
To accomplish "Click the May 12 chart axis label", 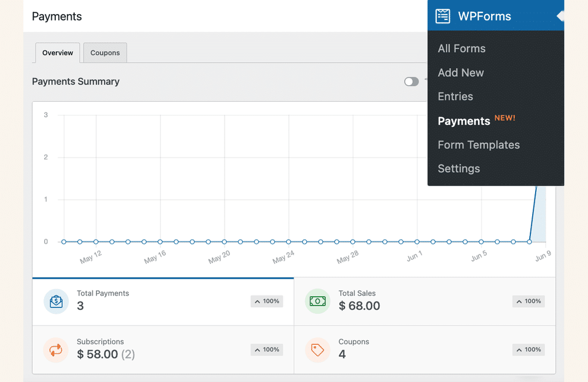I will pyautogui.click(x=91, y=257).
